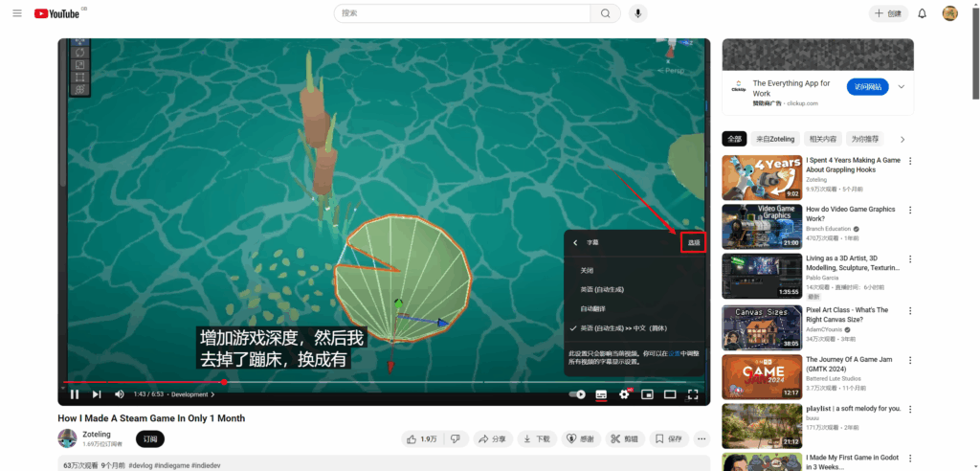This screenshot has height=471, width=980.
Task: Select the 来自Zoteling filter chip
Action: click(775, 139)
